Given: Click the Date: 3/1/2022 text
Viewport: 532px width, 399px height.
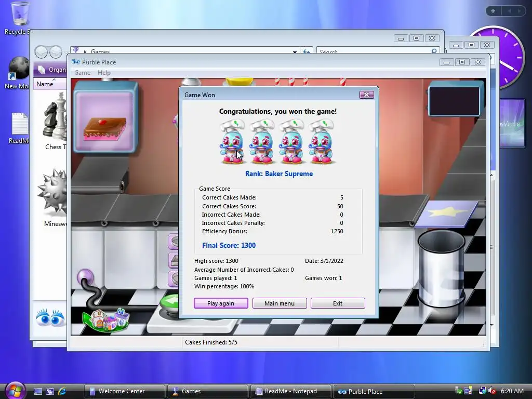Looking at the screenshot, I should coord(324,261).
